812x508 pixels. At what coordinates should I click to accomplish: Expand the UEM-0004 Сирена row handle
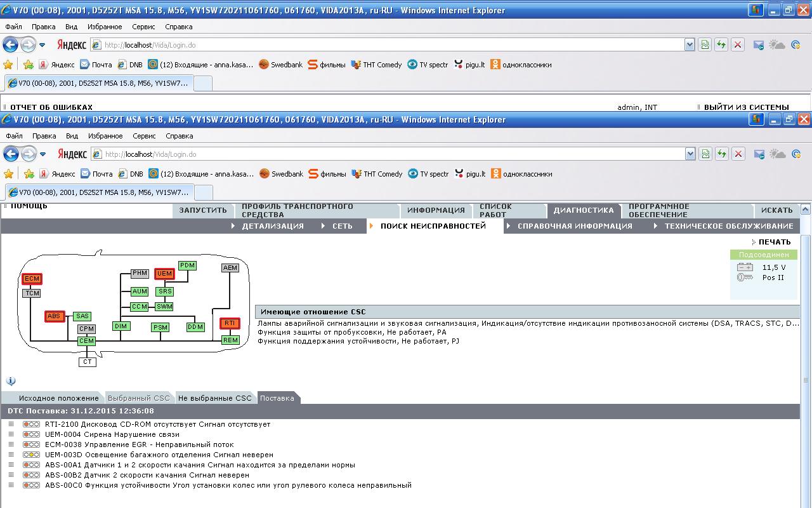click(11, 434)
